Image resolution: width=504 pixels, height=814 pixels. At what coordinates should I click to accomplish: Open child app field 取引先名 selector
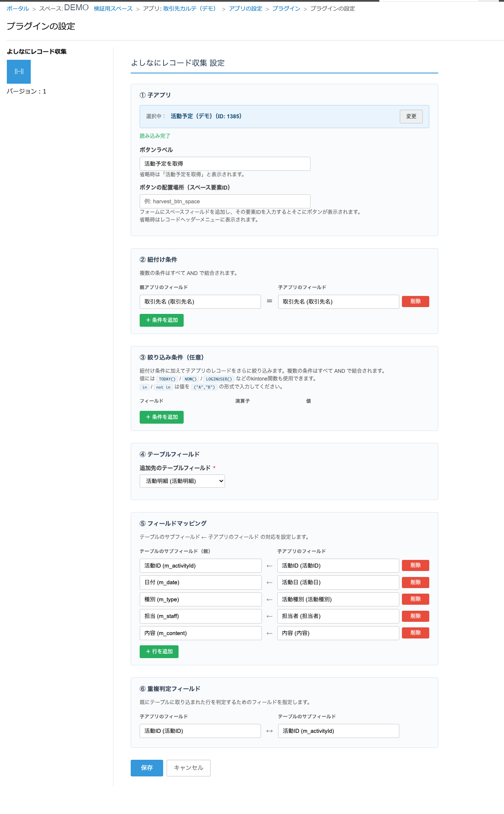click(x=339, y=302)
